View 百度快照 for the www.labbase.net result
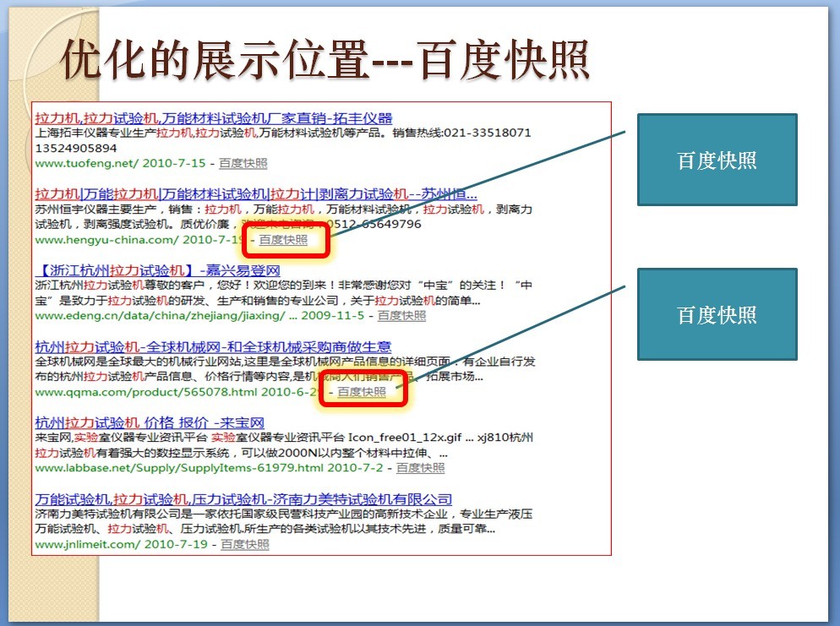840x626 pixels. point(421,468)
